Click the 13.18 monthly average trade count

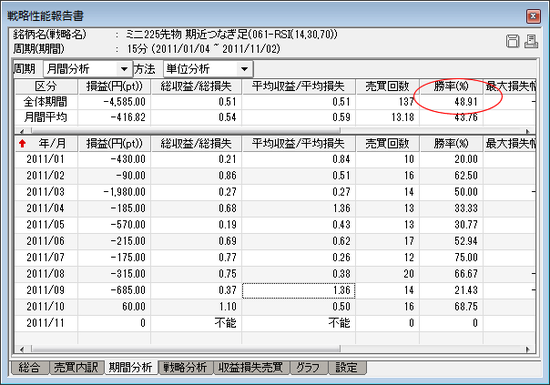click(x=388, y=117)
